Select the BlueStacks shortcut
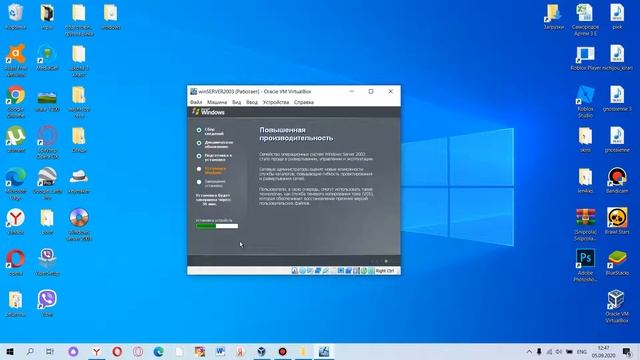The image size is (640, 360). click(x=617, y=263)
